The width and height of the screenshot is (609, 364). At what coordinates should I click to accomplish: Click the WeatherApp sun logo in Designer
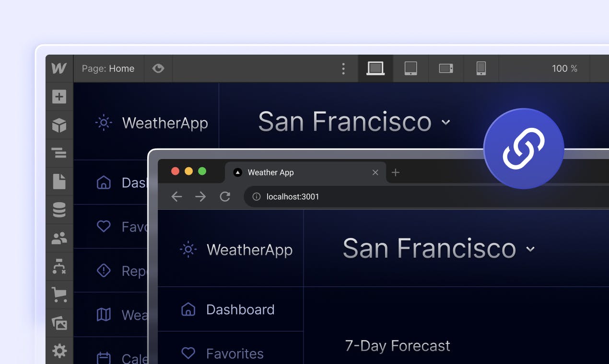(104, 123)
